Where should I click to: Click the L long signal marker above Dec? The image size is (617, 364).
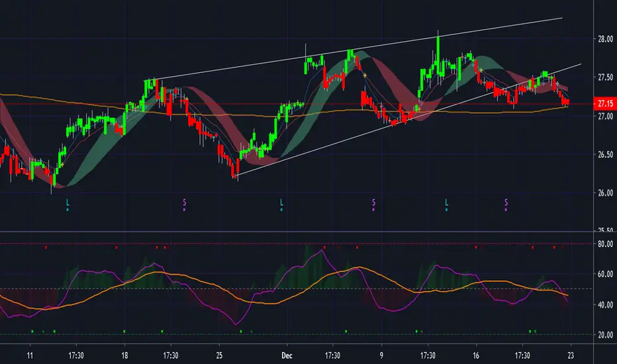pos(281,203)
